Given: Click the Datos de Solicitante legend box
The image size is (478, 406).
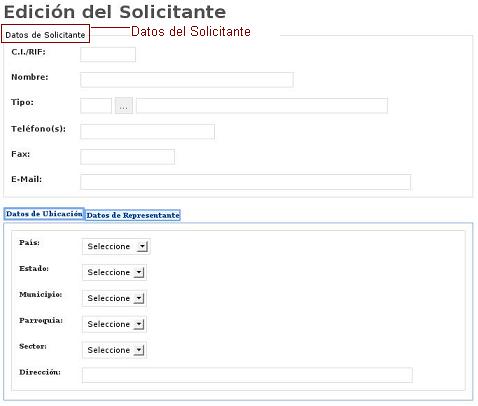Looking at the screenshot, I should tap(46, 34).
